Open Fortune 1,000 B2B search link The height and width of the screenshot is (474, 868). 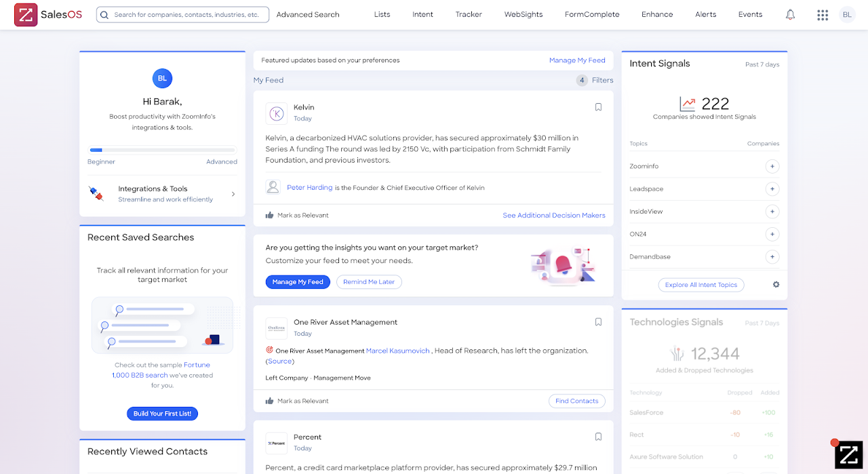161,370
